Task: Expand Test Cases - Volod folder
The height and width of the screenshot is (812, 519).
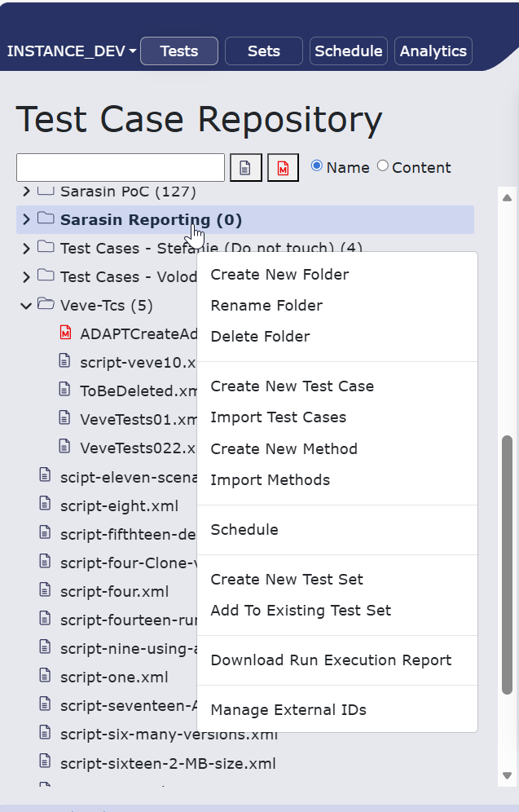Action: 26,277
